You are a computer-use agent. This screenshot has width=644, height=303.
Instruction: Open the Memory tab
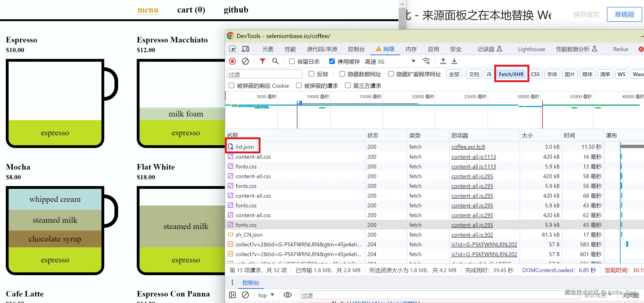(411, 49)
